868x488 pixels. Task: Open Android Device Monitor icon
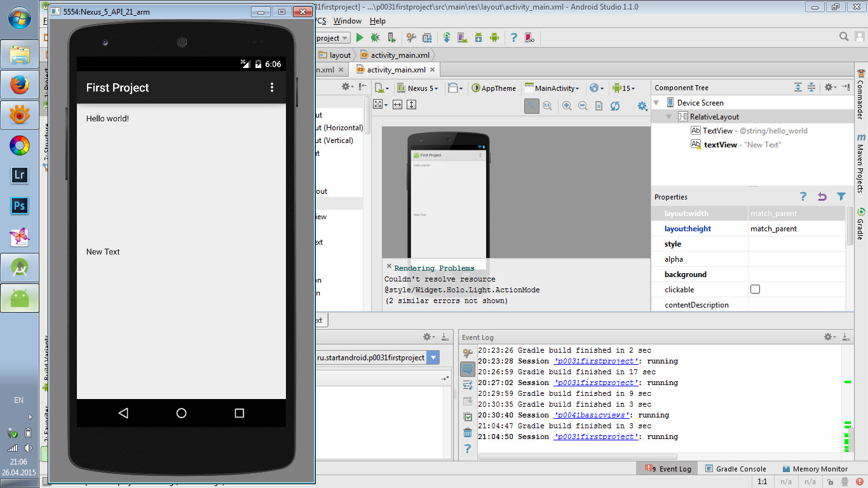click(494, 38)
